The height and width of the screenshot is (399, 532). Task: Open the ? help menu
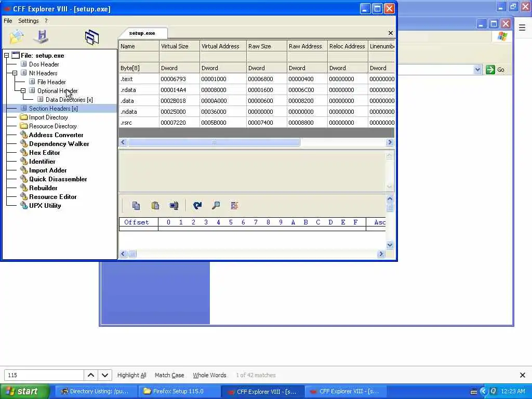click(x=46, y=21)
